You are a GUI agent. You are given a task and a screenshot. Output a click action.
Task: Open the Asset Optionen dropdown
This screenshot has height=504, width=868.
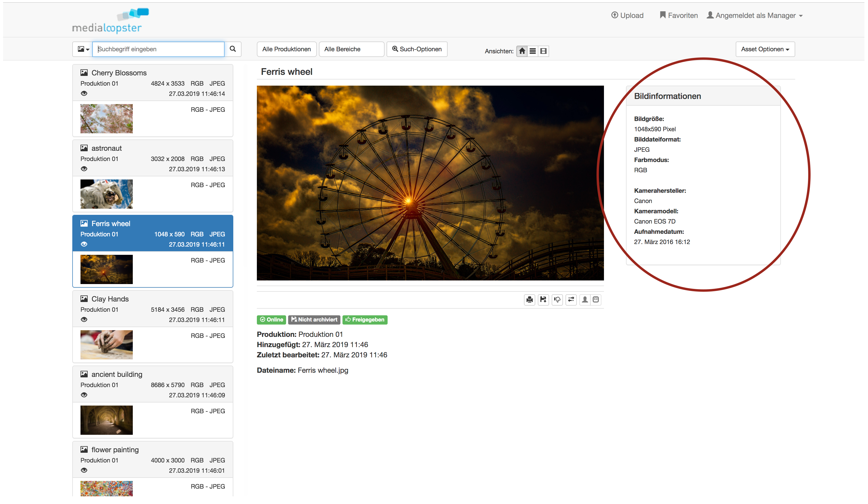pos(765,49)
